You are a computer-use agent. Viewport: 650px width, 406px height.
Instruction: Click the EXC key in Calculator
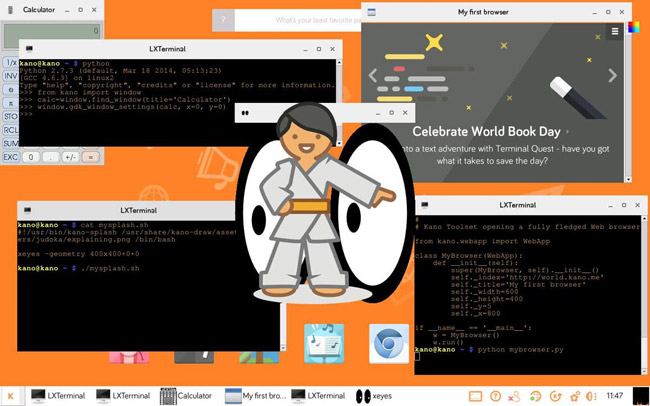point(10,157)
